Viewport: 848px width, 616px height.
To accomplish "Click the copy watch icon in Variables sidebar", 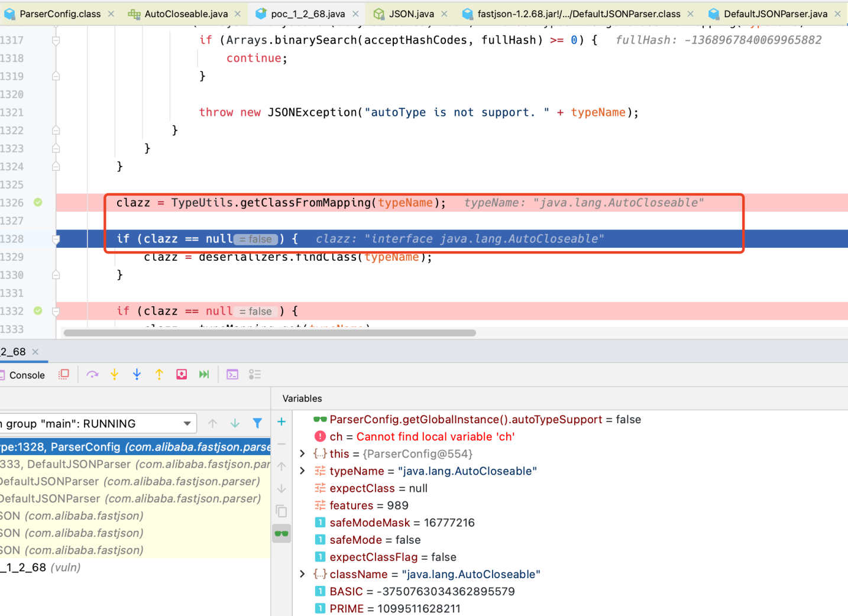I will (x=281, y=511).
